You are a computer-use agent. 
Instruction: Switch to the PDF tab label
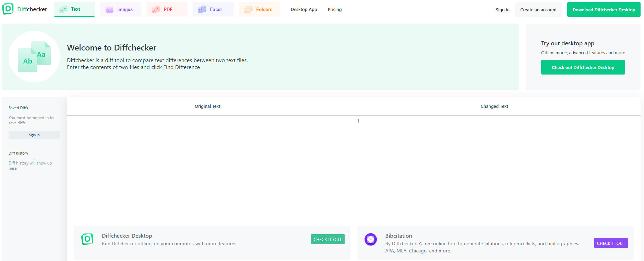(x=168, y=10)
